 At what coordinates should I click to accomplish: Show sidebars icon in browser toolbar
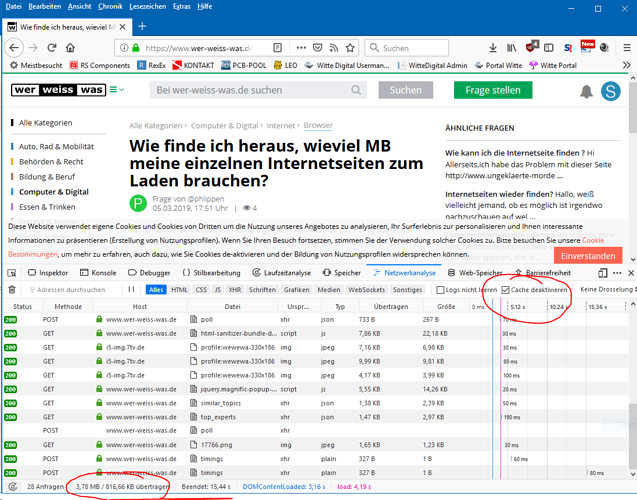tap(548, 48)
